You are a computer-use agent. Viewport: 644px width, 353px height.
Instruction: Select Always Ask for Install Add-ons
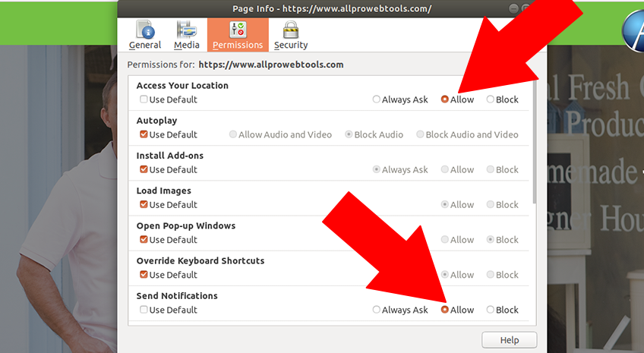376,169
